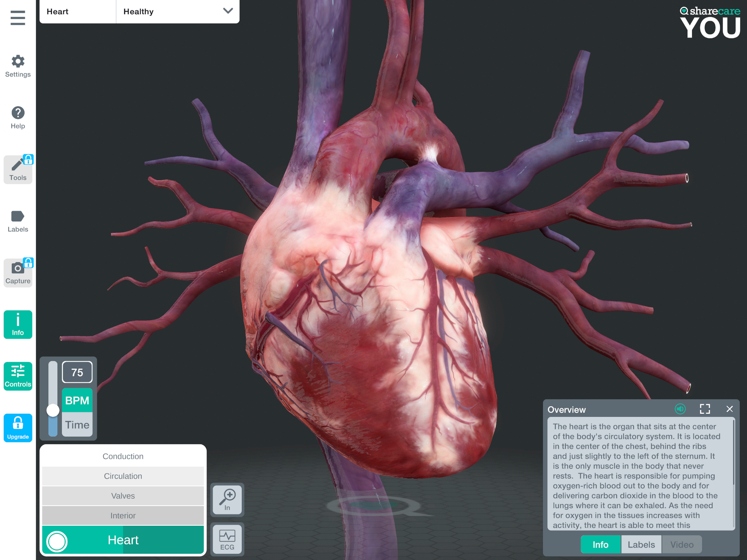Toggle the Controls panel

[x=18, y=376]
